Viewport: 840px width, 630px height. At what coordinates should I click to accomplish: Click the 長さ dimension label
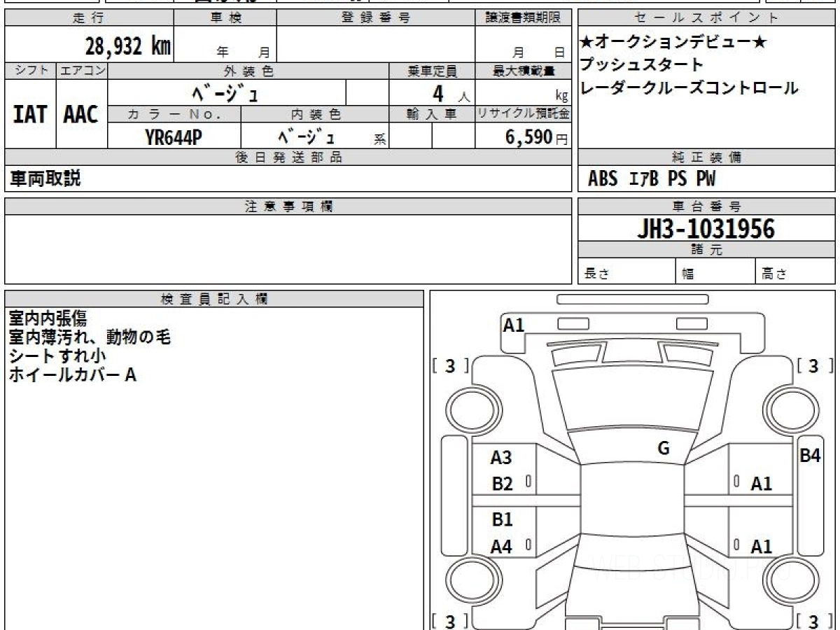tap(596, 274)
